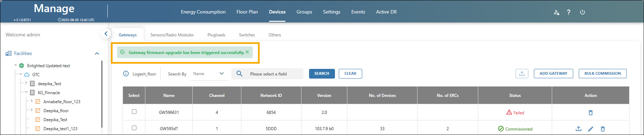Image resolution: width=644 pixels, height=135 pixels.
Task: Collapse the sidebar with the chevron button
Action: point(106,34)
